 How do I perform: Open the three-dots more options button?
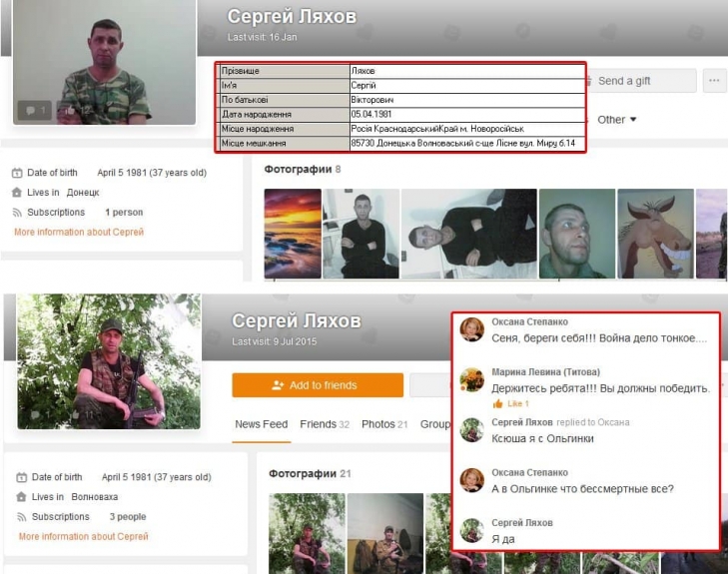coord(714,81)
